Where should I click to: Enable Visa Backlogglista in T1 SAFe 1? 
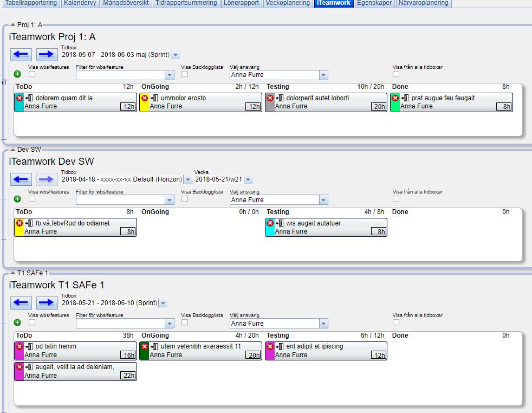click(185, 322)
